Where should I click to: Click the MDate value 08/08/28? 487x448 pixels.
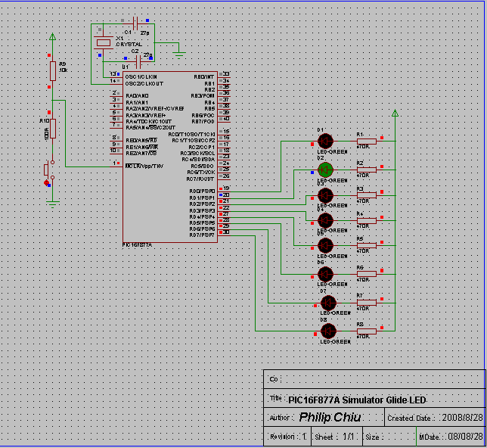(465, 437)
